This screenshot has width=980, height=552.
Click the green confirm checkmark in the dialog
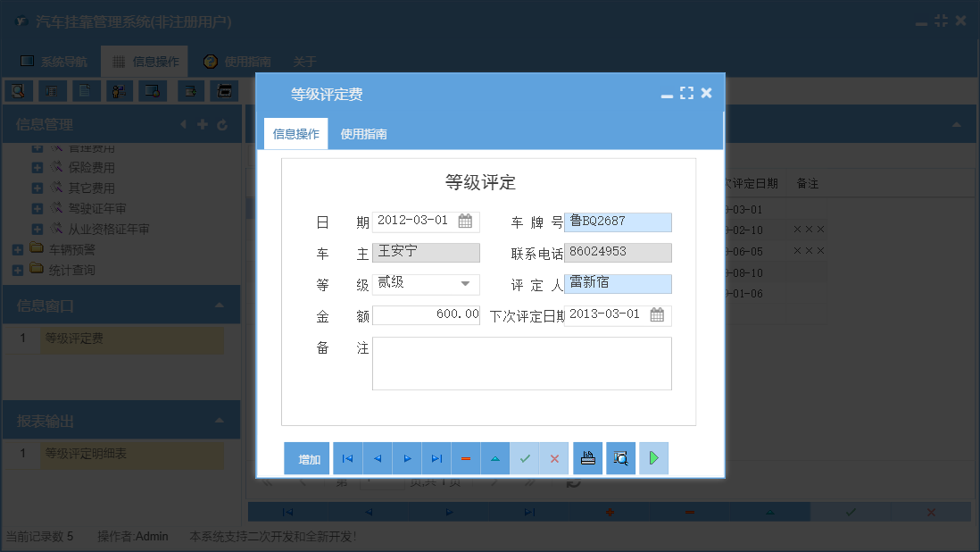click(525, 457)
